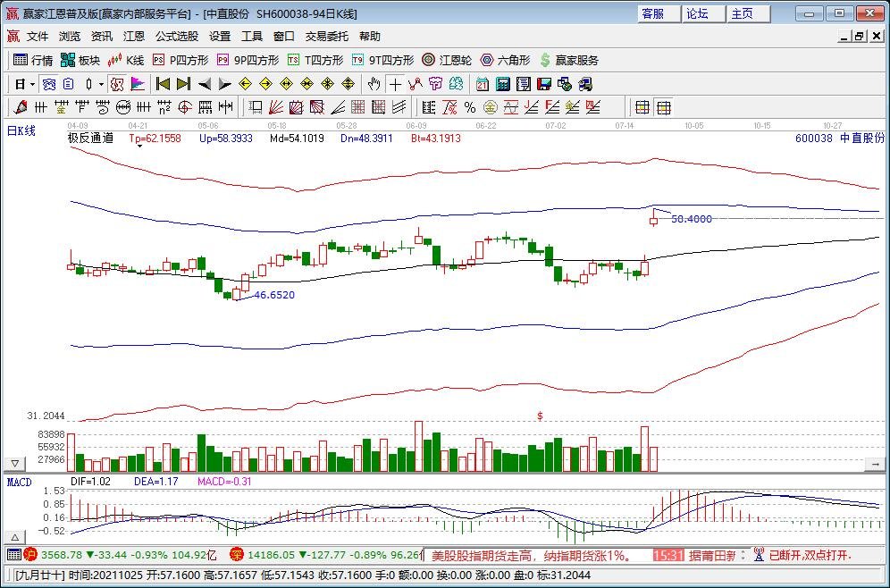The image size is (890, 588).
Task: Expand the candlestick type dropdown arrow
Action: (x=101, y=85)
